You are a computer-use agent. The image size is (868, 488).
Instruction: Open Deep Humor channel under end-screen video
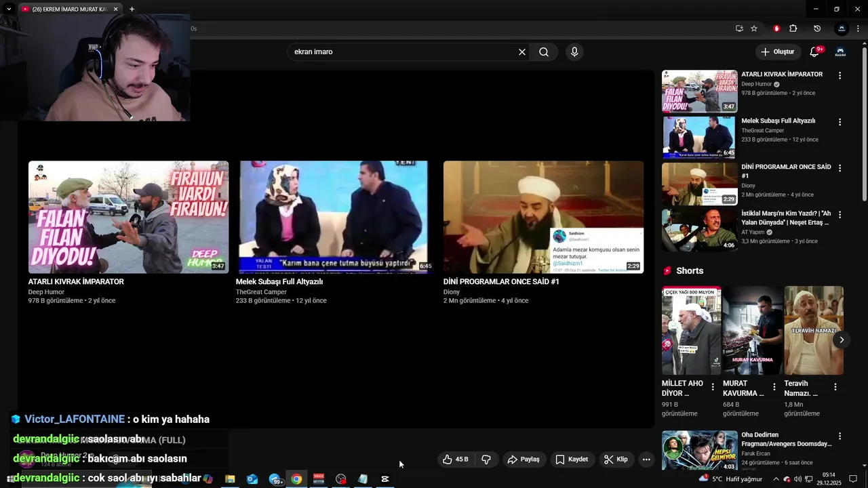46,292
